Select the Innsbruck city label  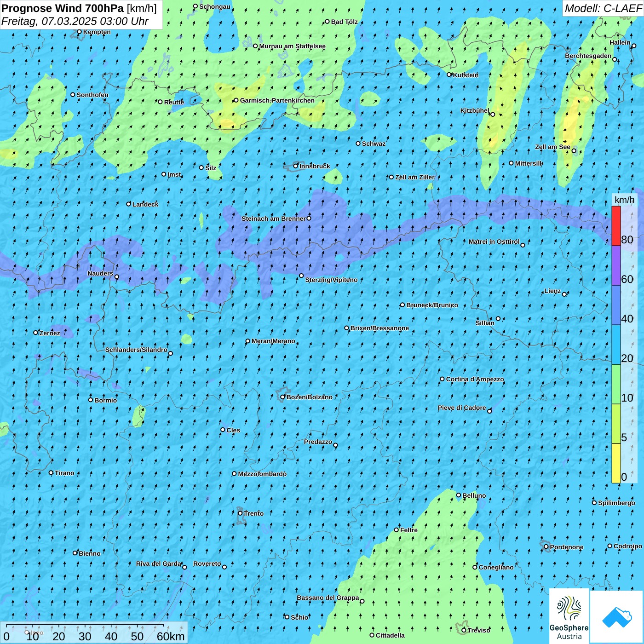point(315,166)
